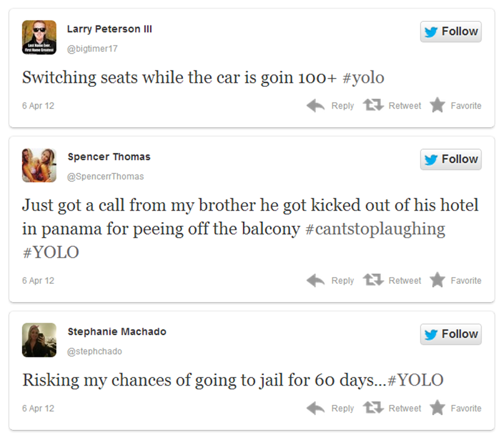The width and height of the screenshot is (504, 438).
Task: Retweet Spencer Thomas's hotel tweet
Action: coord(392,281)
